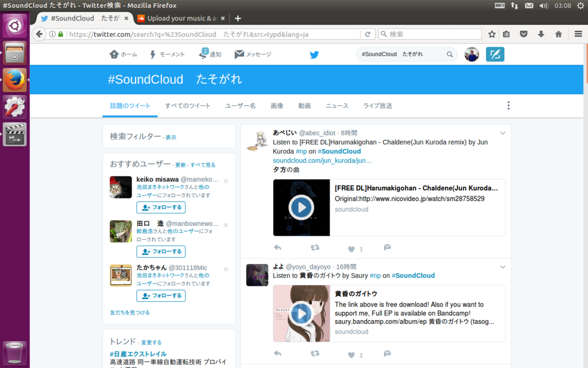Select the ユーザー名 tab
Viewport: 588px width, 368px height.
(241, 106)
